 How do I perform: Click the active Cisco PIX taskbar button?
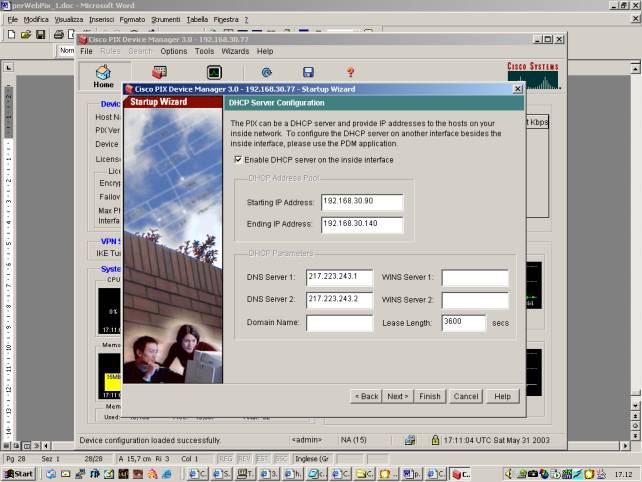(x=461, y=474)
